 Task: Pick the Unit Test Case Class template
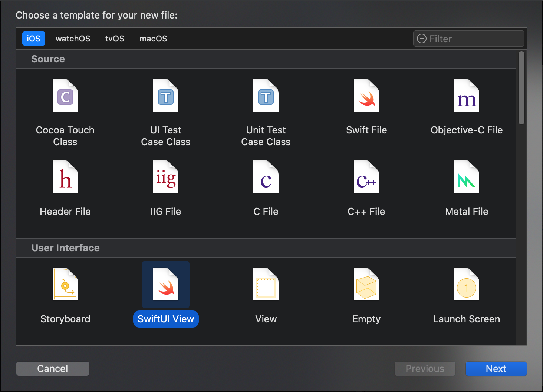[266, 96]
